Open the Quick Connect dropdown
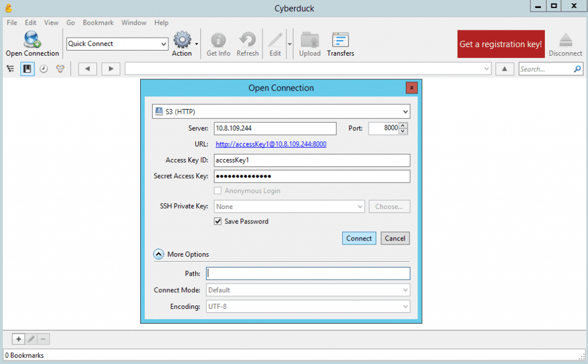The width and height of the screenshot is (588, 364). (164, 44)
